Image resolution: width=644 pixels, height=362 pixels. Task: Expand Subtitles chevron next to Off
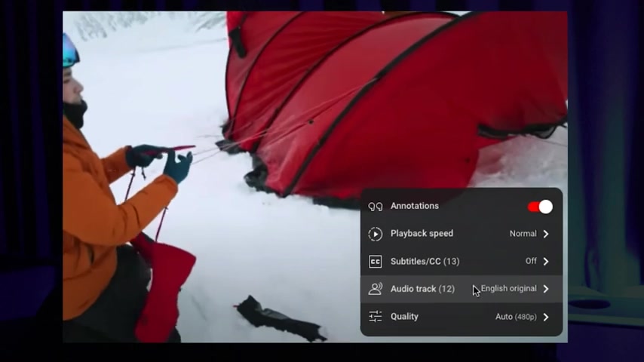click(546, 262)
